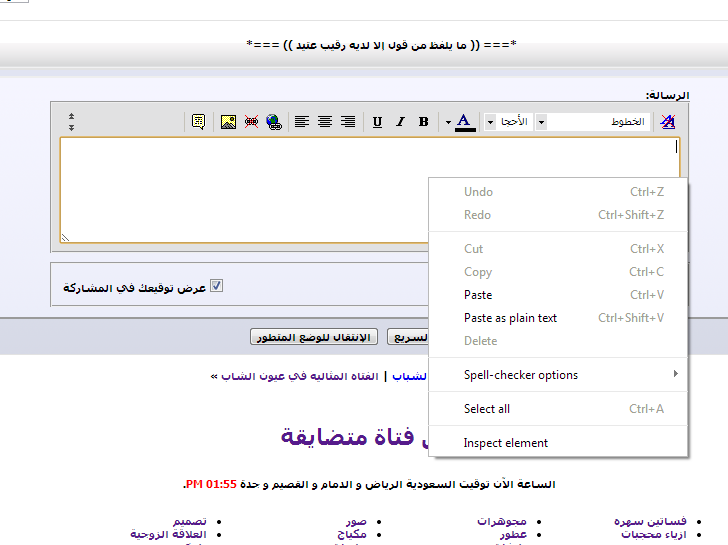
Task: Click the switch to advanced mode button
Action: (313, 338)
